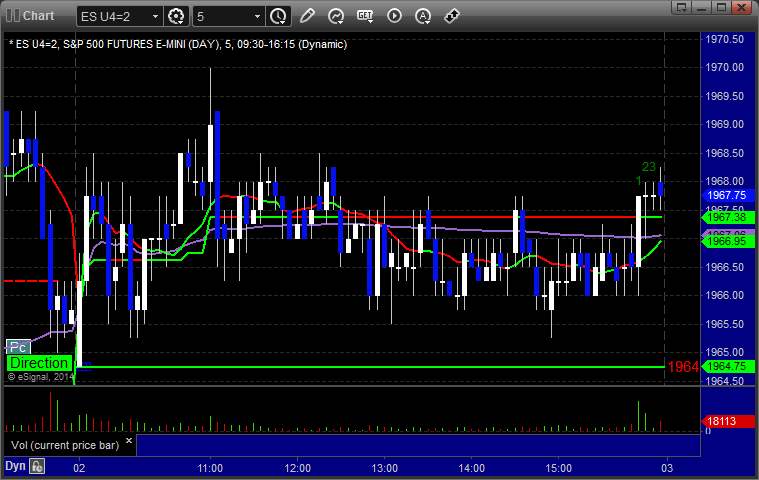Toggle the Pc label on chart
The width and height of the screenshot is (759, 480).
point(18,347)
